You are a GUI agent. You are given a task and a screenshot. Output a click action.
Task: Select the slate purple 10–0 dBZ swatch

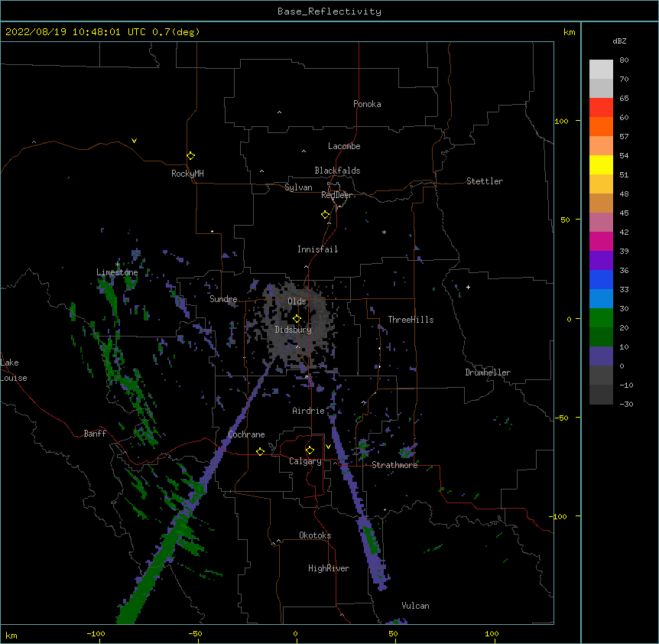tap(601, 356)
